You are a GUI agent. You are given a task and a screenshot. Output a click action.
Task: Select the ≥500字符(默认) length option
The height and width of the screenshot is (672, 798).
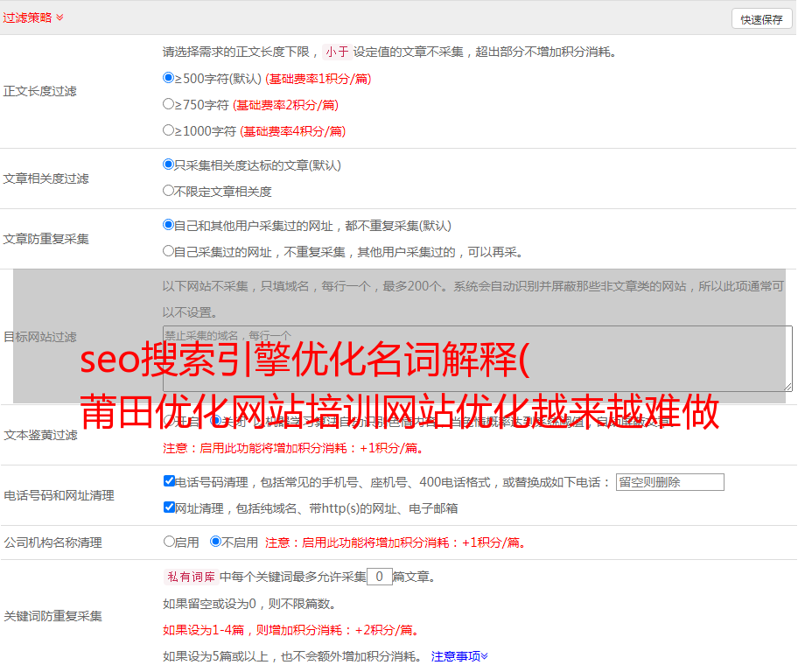(168, 78)
